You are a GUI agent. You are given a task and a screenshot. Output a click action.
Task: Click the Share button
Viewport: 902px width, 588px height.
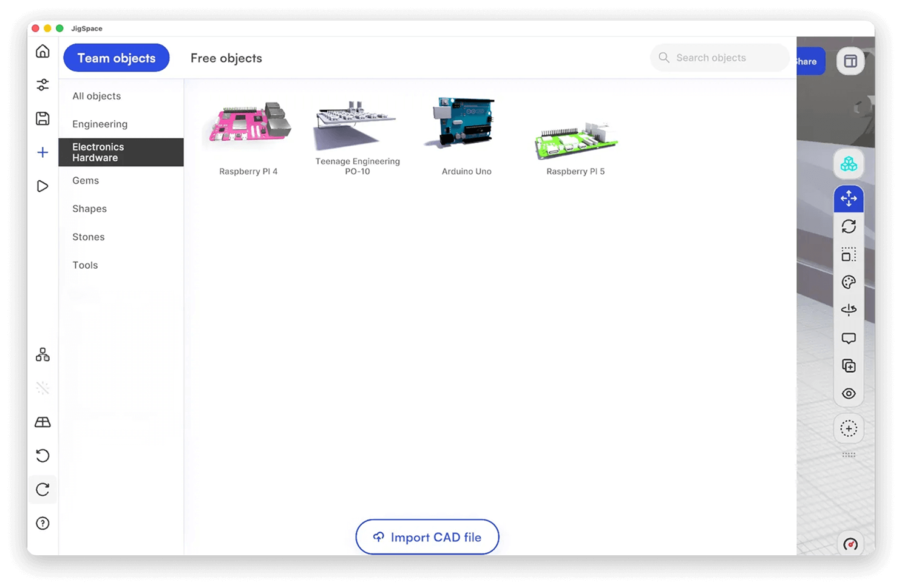(x=811, y=61)
